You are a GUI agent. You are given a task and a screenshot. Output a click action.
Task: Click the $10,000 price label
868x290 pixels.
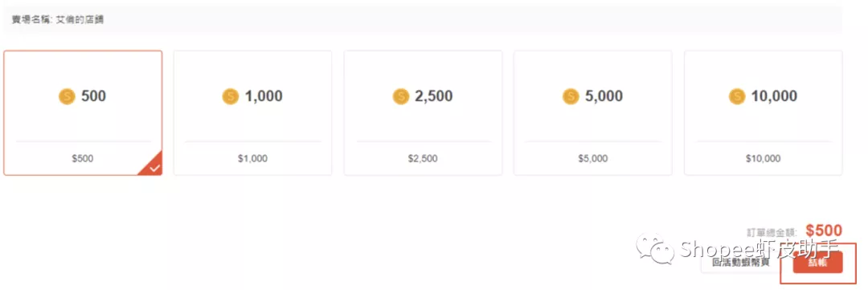[763, 159]
